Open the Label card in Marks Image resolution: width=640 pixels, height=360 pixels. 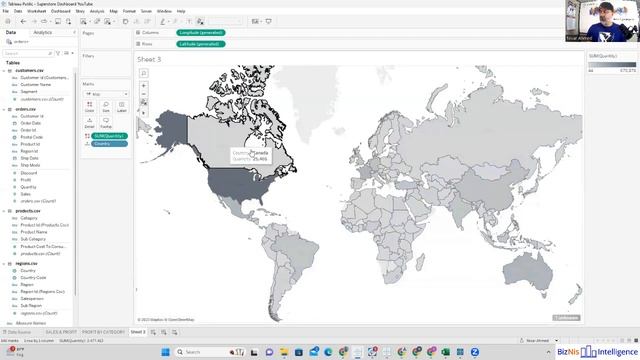point(122,107)
